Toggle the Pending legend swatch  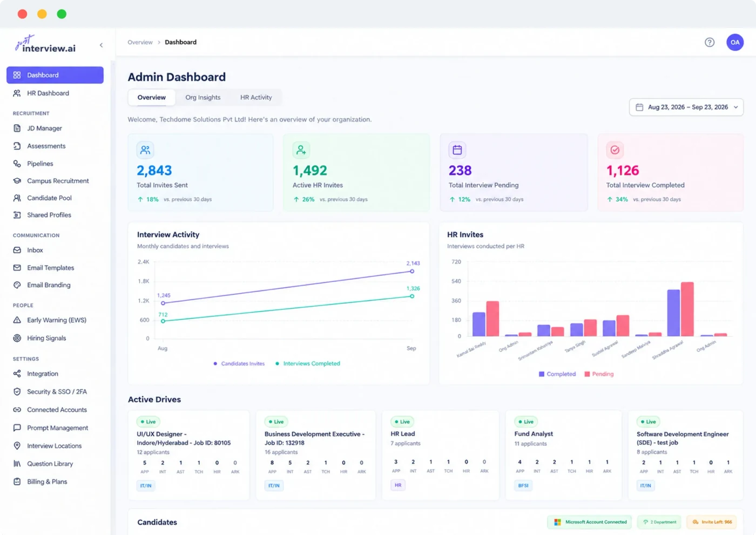click(x=587, y=374)
